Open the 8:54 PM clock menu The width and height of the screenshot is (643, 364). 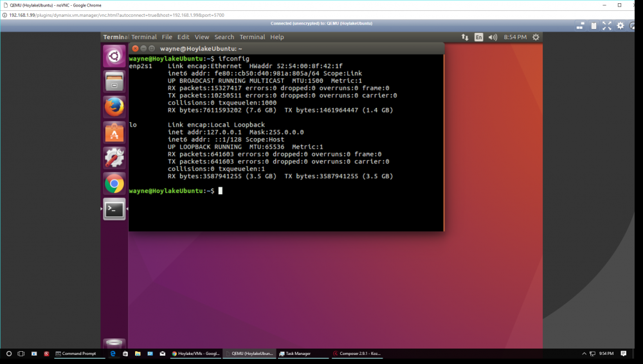pos(515,37)
